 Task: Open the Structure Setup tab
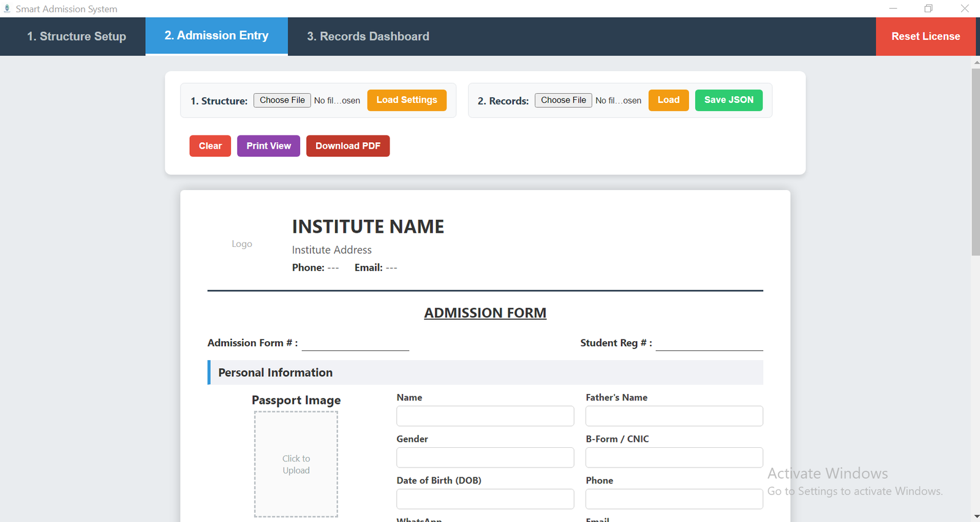tap(77, 37)
